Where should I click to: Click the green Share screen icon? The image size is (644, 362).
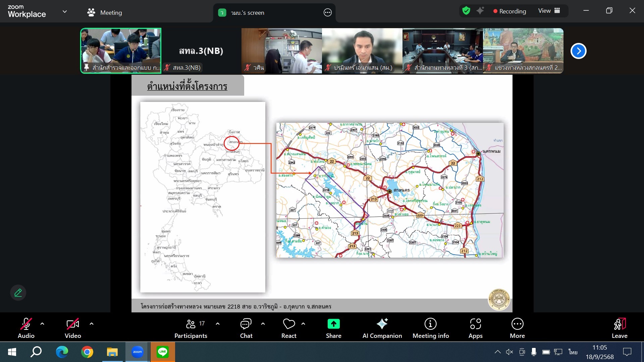[333, 324]
